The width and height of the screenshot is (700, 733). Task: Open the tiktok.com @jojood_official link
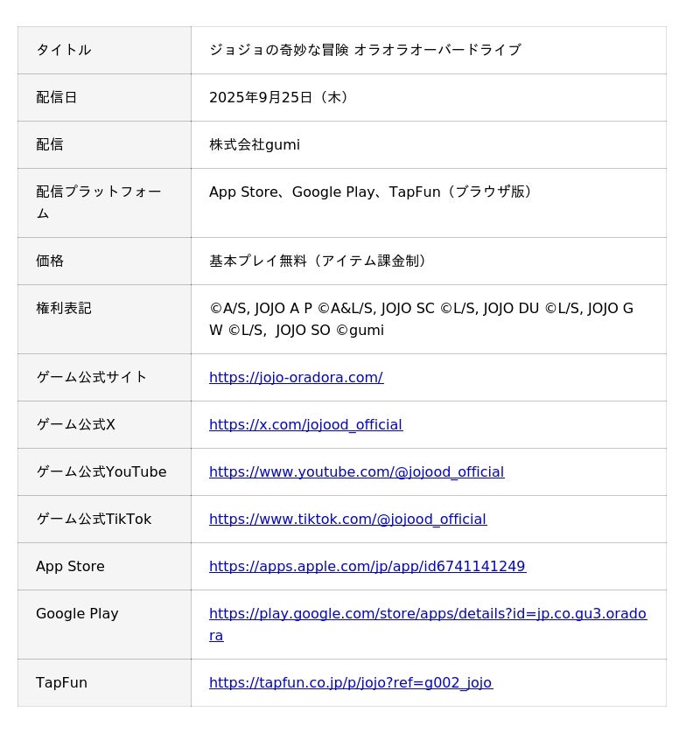click(347, 519)
